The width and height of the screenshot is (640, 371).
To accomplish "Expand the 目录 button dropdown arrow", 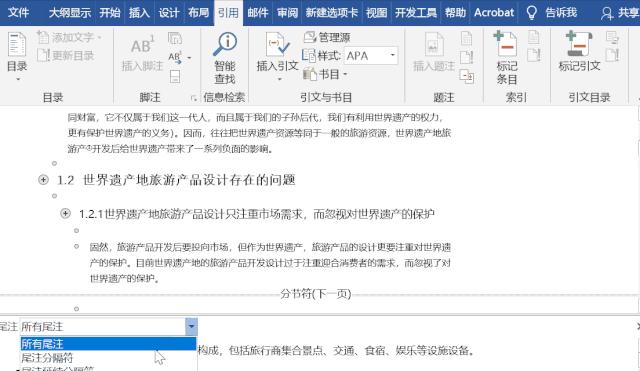I will tap(18, 79).
